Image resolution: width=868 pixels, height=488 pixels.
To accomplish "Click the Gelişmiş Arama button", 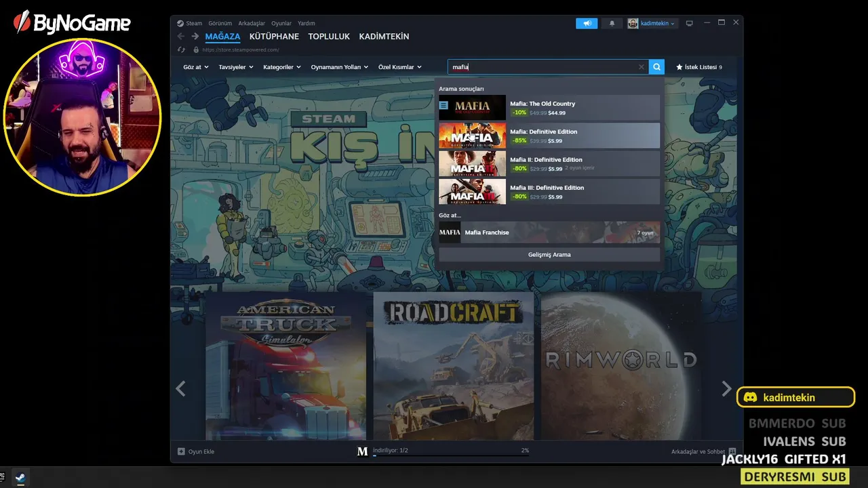I will coord(549,255).
